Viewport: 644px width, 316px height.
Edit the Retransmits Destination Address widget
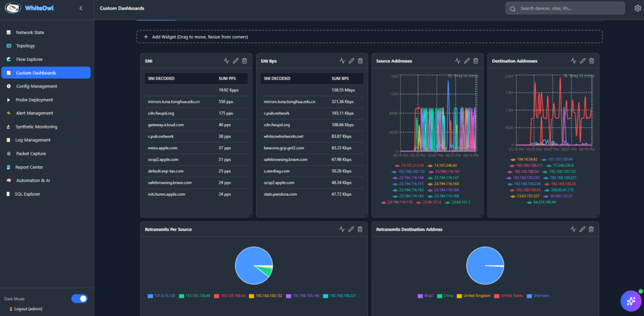pos(582,229)
